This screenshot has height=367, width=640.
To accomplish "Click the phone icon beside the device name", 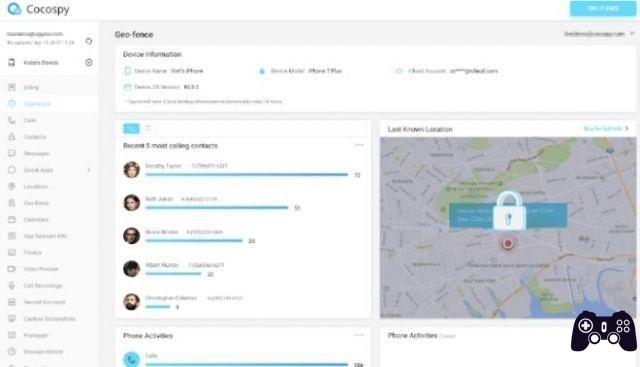I will click(x=12, y=62).
